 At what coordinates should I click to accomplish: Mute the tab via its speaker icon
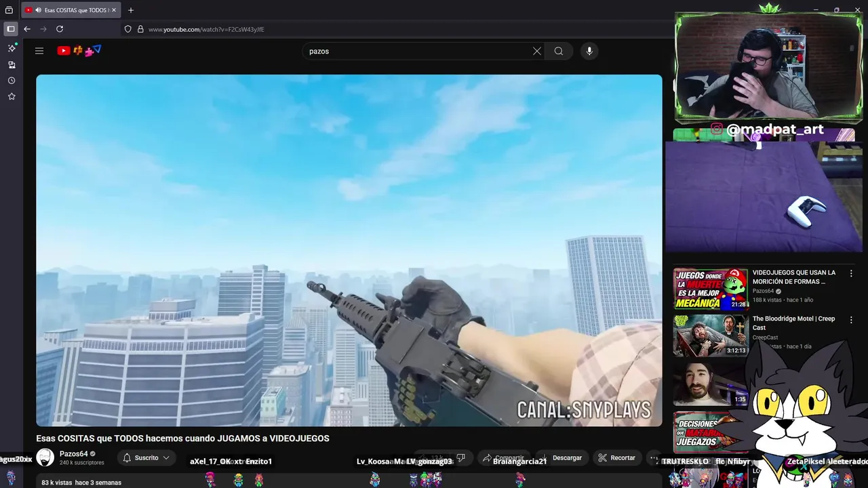37,10
